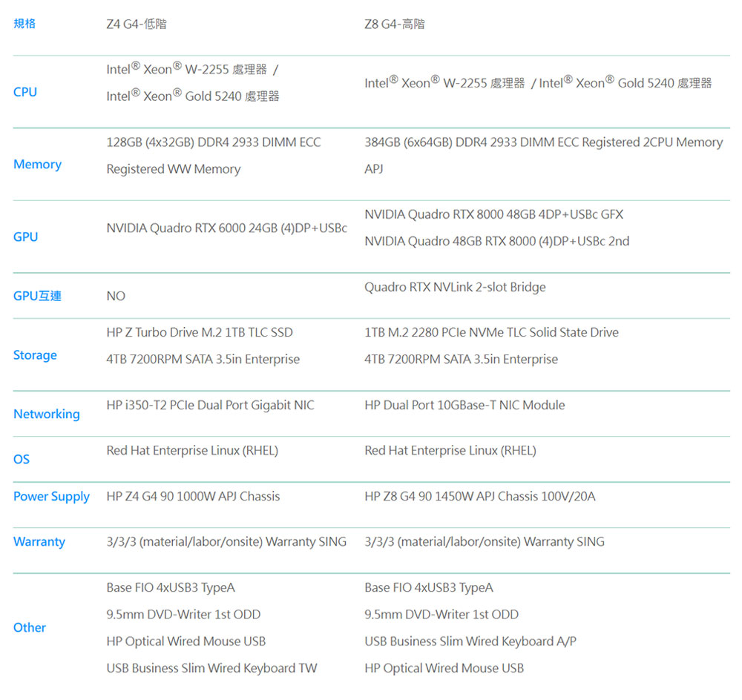This screenshot has height=700, width=742.
Task: Select the Z4 G4-低階 column heading
Action: tap(137, 24)
